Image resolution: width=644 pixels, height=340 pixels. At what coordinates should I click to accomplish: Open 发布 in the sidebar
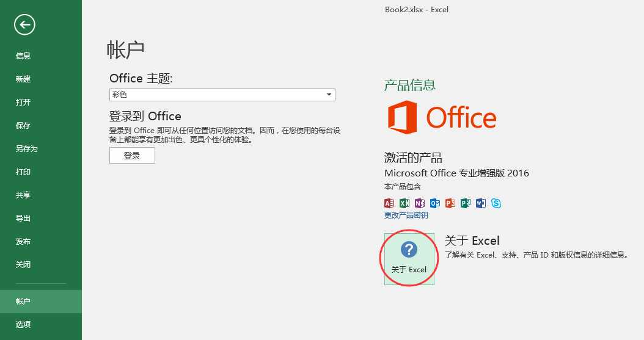(41, 242)
